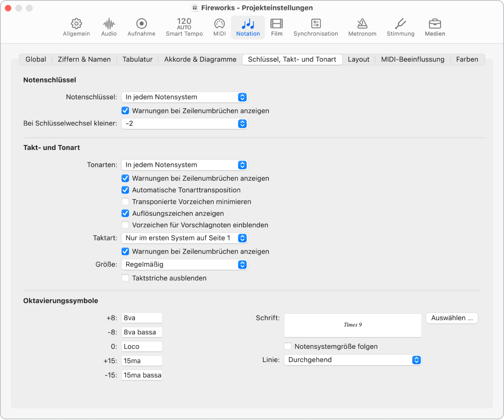Switch to the Ziffern & Namen tab
This screenshot has height=420, width=504.
pos(84,59)
